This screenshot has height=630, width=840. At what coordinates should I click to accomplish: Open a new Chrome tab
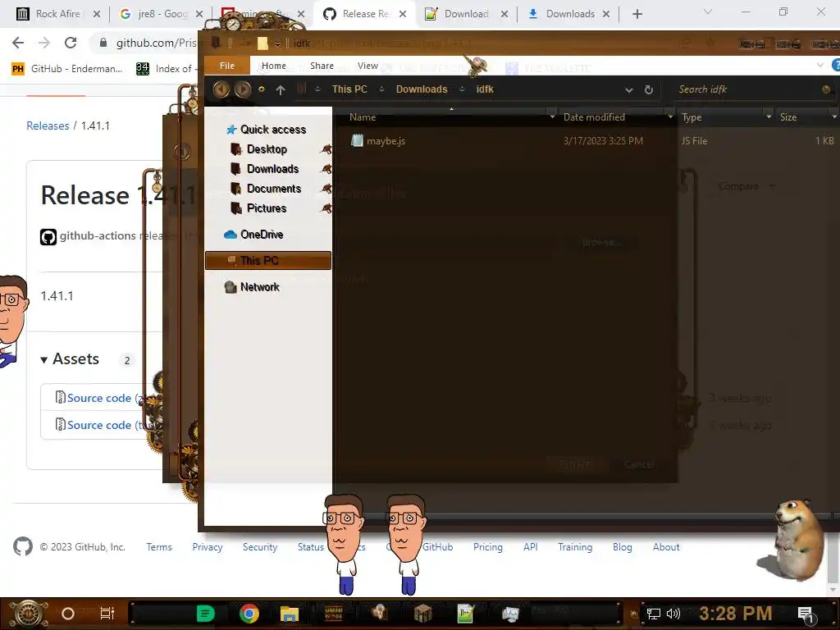(x=637, y=14)
